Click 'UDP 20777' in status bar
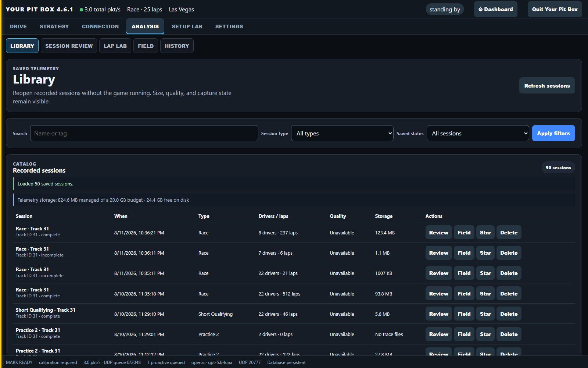Screen dimensions: 588x368 tap(250, 362)
